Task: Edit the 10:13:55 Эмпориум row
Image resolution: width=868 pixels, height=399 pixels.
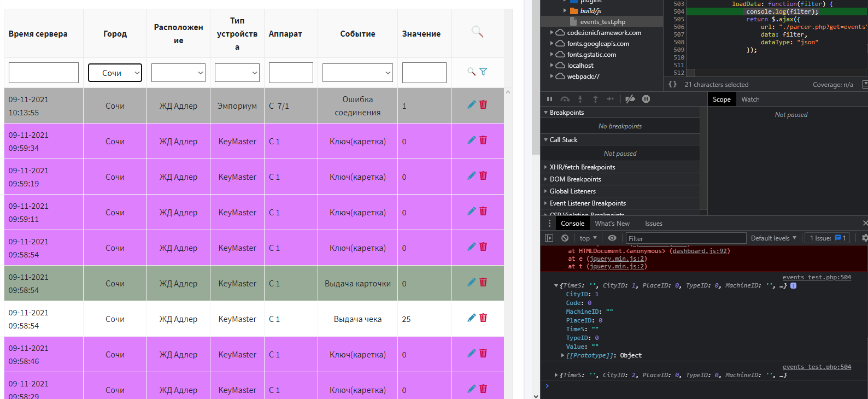Action: pyautogui.click(x=472, y=104)
